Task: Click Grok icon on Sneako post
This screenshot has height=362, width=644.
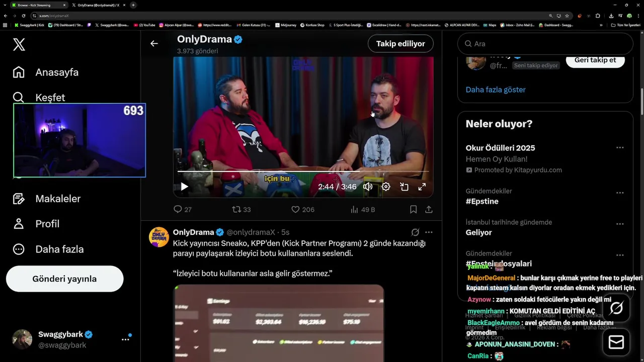Action: click(x=415, y=232)
